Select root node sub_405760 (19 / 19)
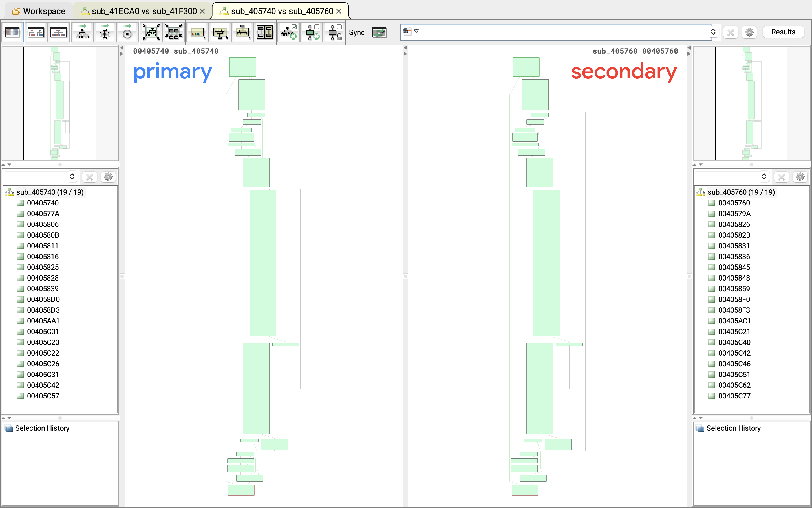Image resolution: width=812 pixels, height=508 pixels. click(741, 192)
